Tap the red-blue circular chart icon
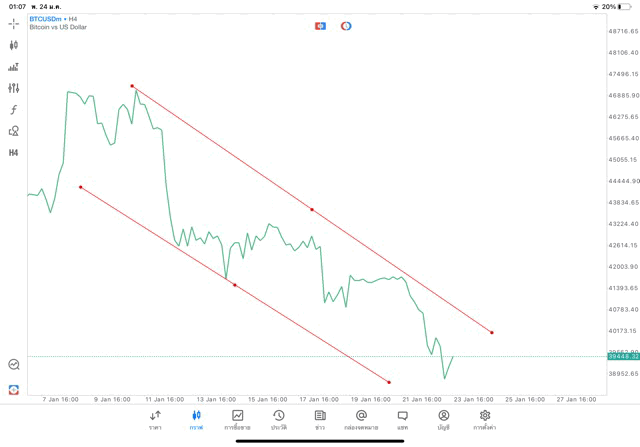Image resolution: width=640 pixels, height=447 pixels. pyautogui.click(x=346, y=25)
